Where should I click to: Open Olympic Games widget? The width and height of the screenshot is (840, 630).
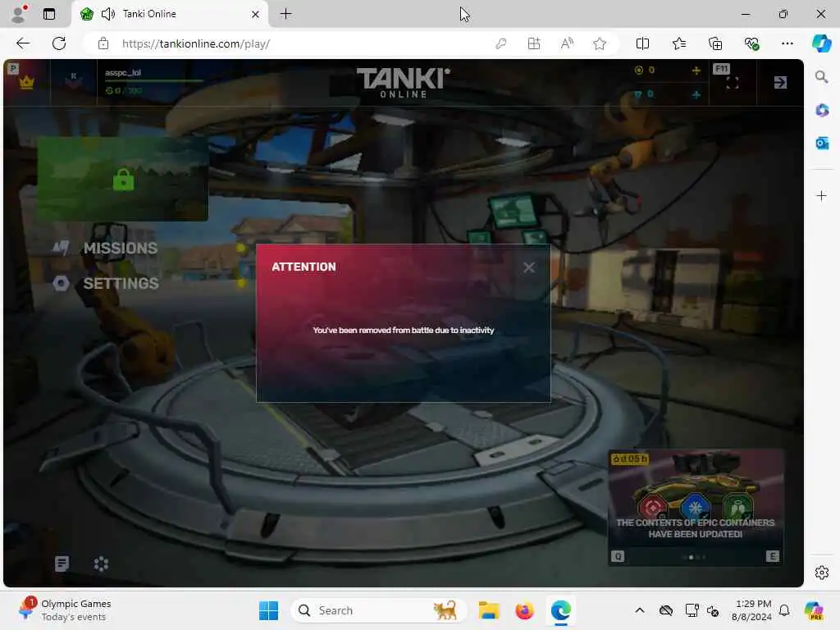[64, 610]
